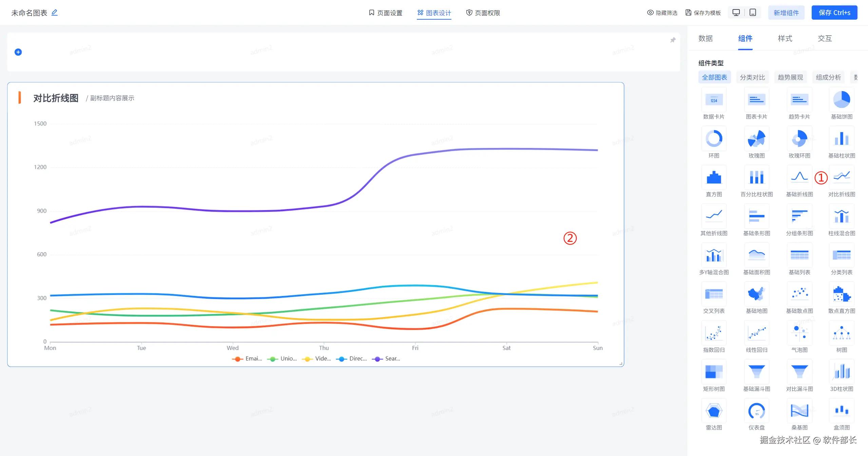
Task: Toggle 隐藏筛选 eye option
Action: (x=662, y=13)
